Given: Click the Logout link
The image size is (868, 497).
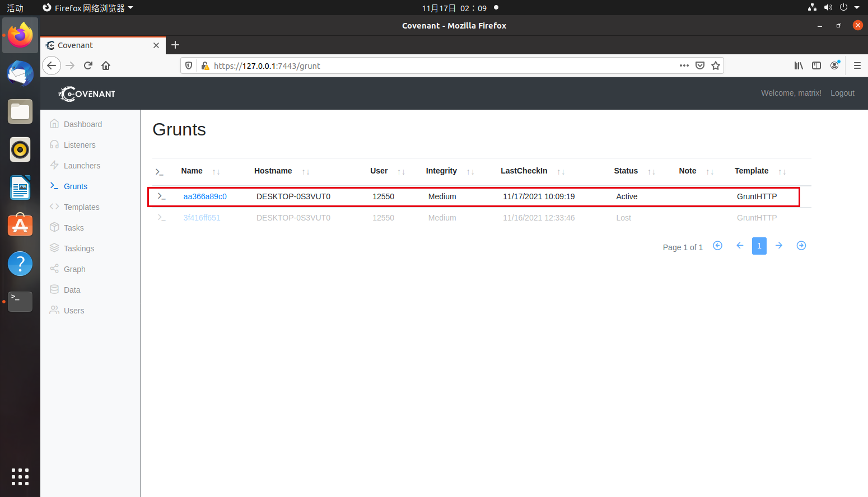Looking at the screenshot, I should [842, 93].
